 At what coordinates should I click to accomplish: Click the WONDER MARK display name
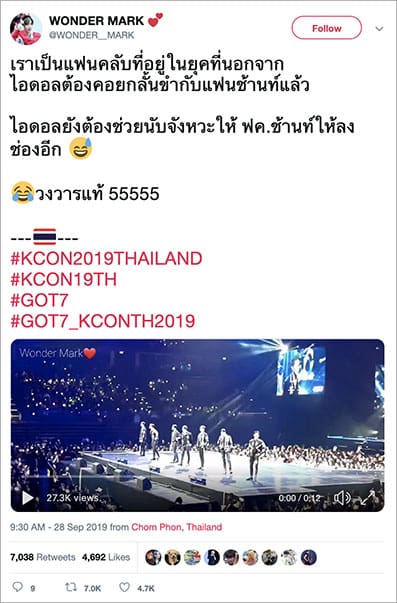click(96, 21)
